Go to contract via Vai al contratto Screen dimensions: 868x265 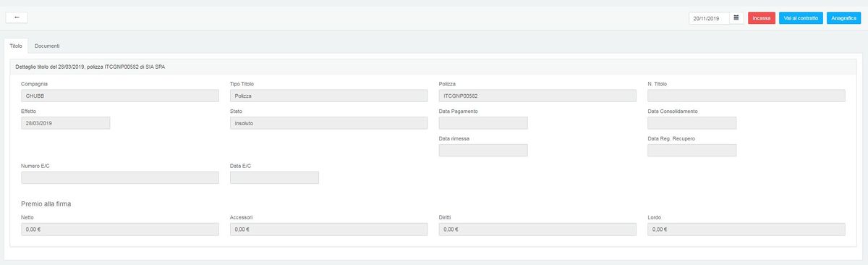(x=801, y=18)
